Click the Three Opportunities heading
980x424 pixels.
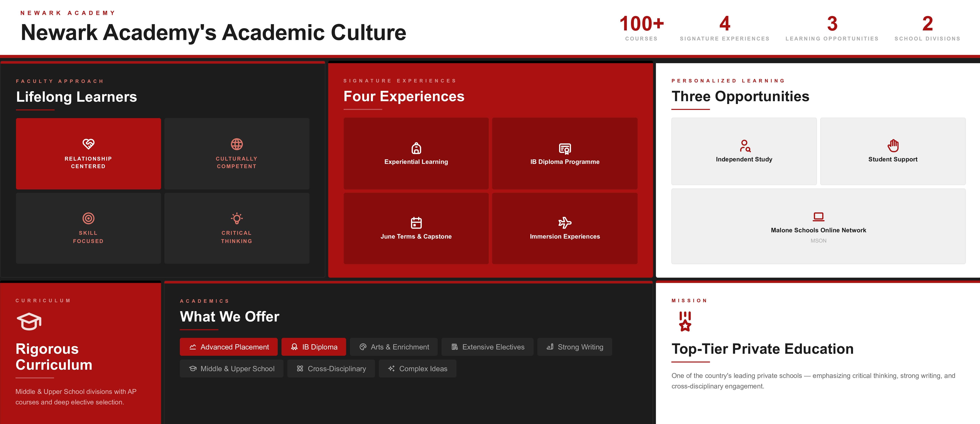click(x=740, y=96)
